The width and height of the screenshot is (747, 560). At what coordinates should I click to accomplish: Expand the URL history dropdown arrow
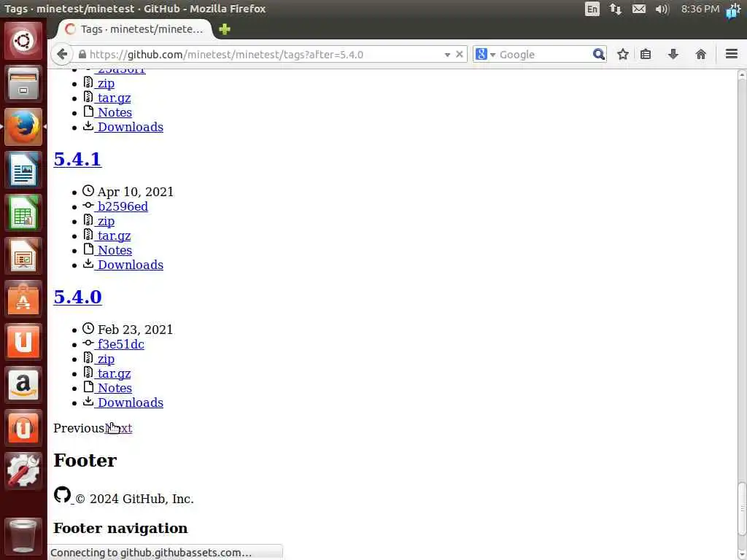coord(447,55)
